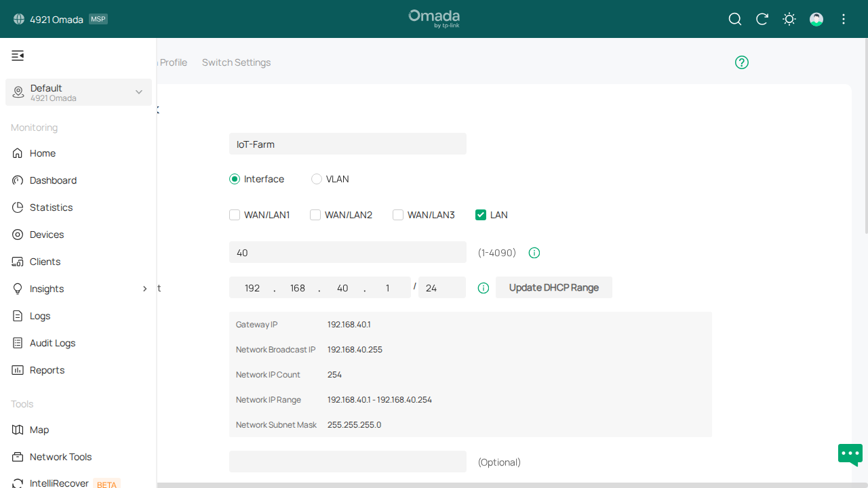The width and height of the screenshot is (868, 488).
Task: Expand the Insights submenu arrow
Action: tap(144, 289)
